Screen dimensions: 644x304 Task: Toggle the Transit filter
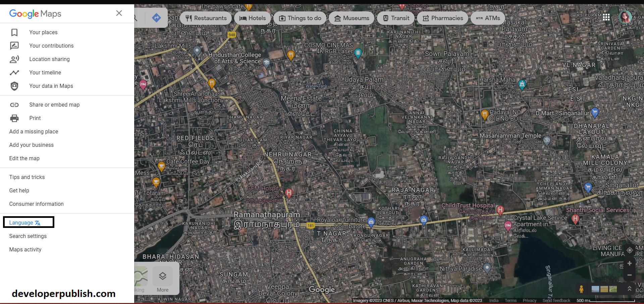tap(395, 18)
